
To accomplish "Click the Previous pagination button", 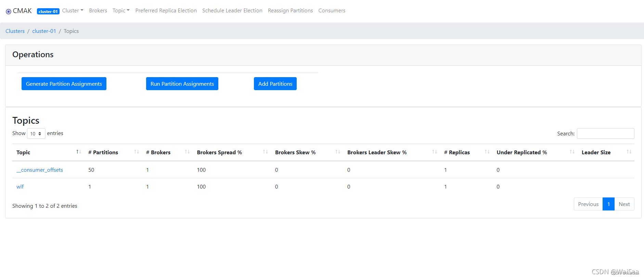I will (588, 204).
